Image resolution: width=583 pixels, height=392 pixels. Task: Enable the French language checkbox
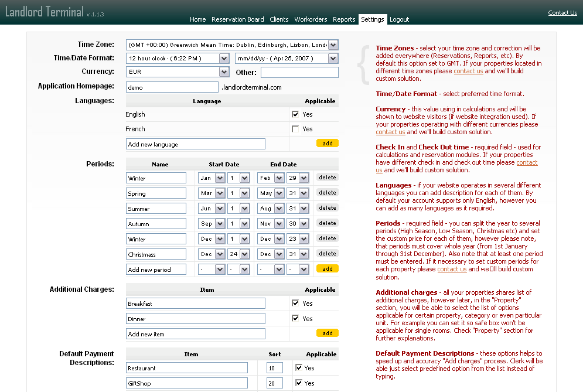(295, 129)
